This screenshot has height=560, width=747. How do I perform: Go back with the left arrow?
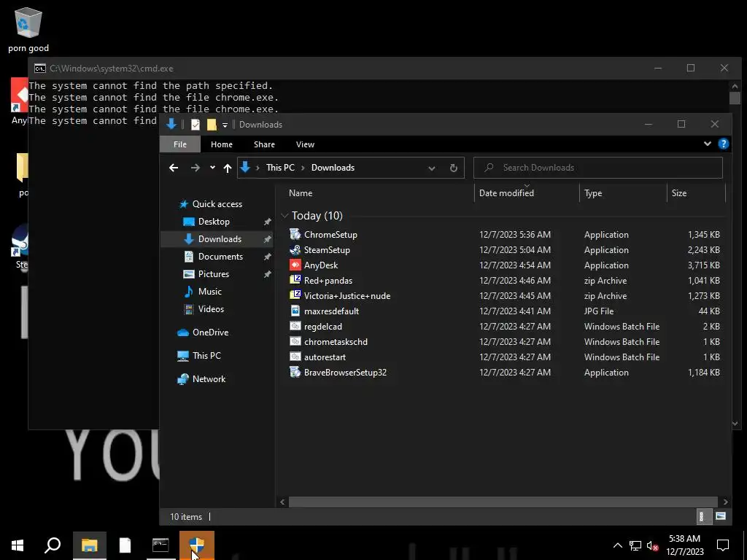[174, 168]
